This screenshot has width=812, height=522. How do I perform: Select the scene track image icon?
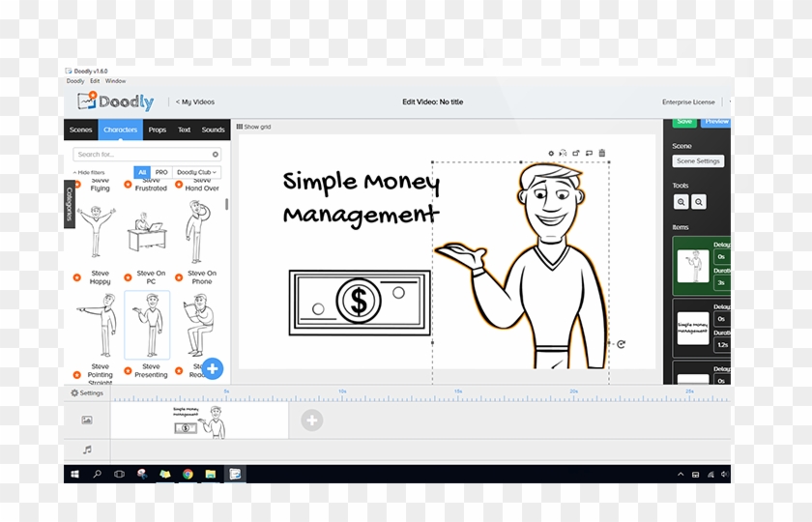pyautogui.click(x=87, y=420)
